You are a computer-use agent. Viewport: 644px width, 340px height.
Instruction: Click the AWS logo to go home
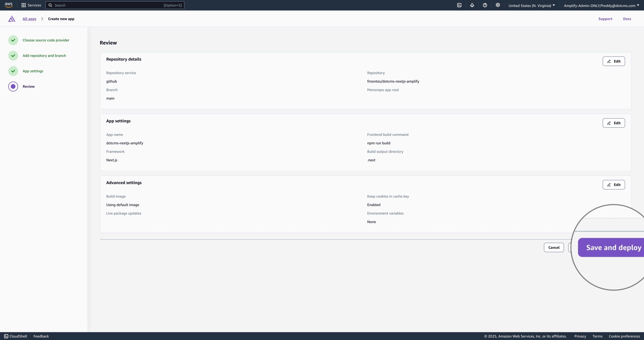click(x=9, y=5)
